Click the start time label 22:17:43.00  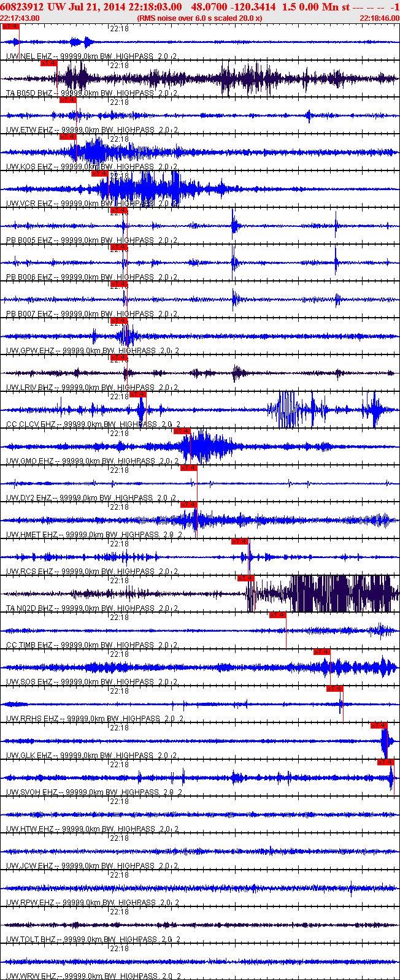tap(20, 18)
